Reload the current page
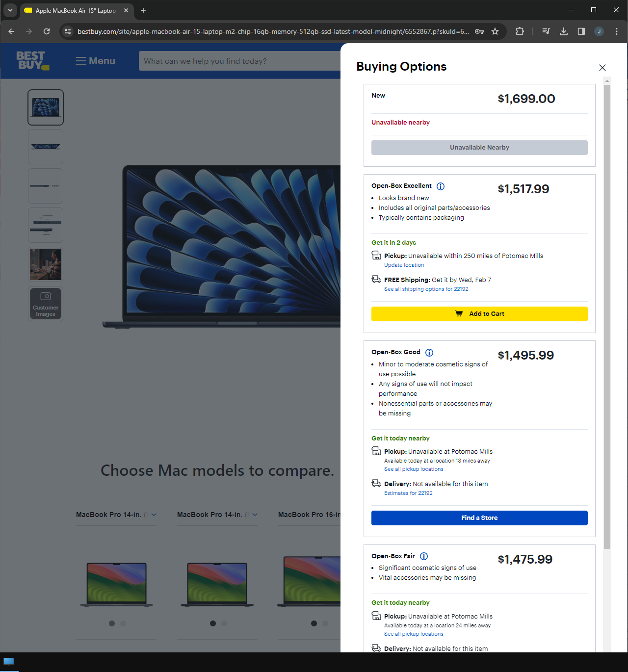Viewport: 628px width, 672px height. coord(47,31)
